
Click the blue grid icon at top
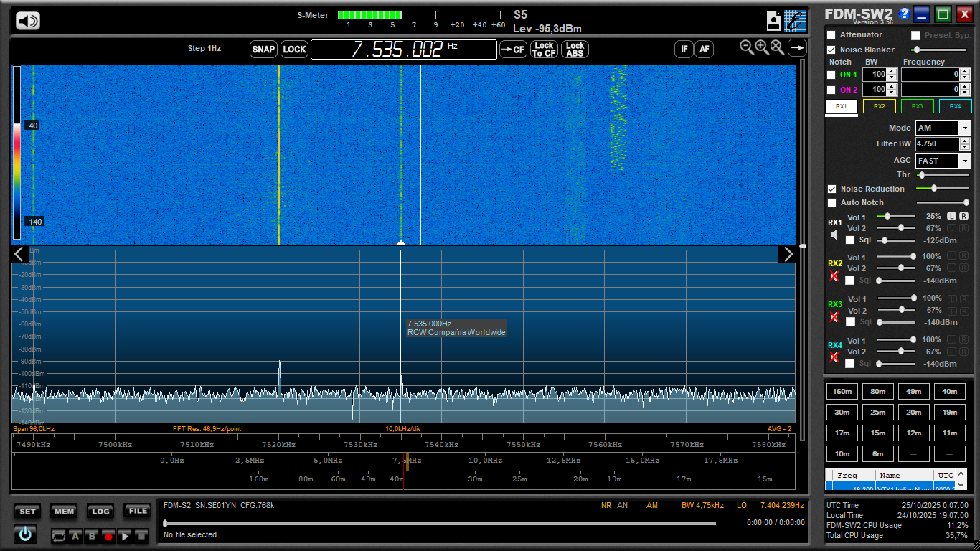pos(795,21)
